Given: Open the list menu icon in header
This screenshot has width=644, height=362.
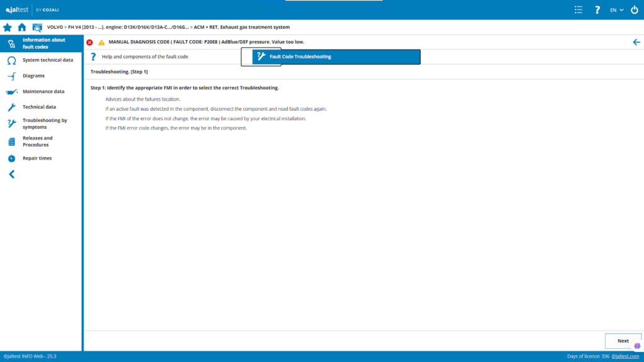Looking at the screenshot, I should coord(579,10).
